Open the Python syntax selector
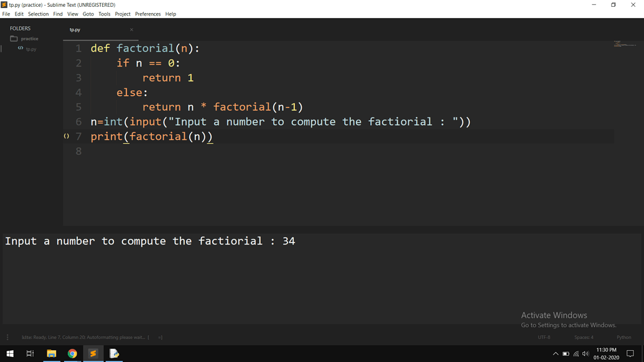The width and height of the screenshot is (644, 362). pyautogui.click(x=624, y=337)
